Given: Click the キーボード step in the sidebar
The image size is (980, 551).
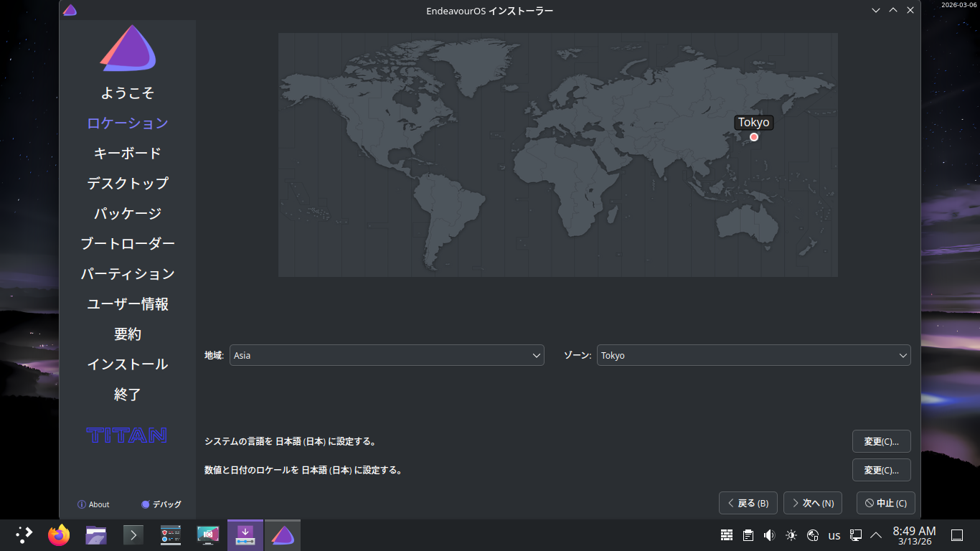Looking at the screenshot, I should [x=128, y=154].
